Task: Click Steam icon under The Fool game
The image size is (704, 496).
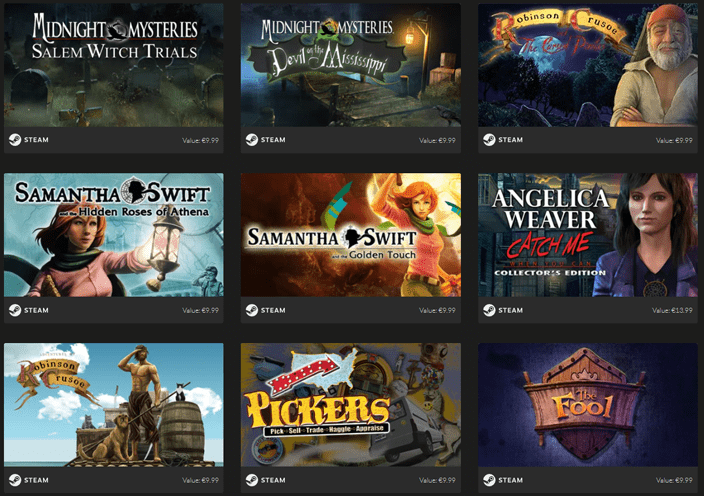Action: pyautogui.click(x=489, y=480)
